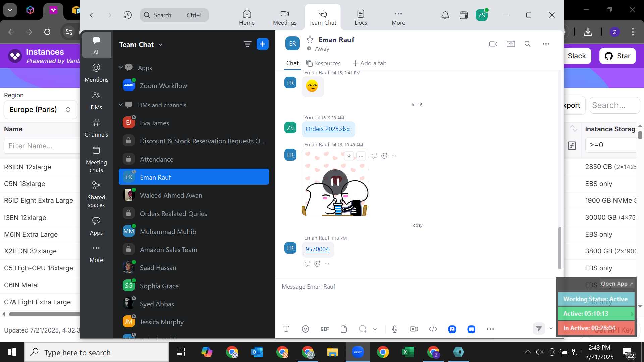Reply to the 9570004 message
Image resolution: width=644 pixels, height=362 pixels.
tap(307, 264)
